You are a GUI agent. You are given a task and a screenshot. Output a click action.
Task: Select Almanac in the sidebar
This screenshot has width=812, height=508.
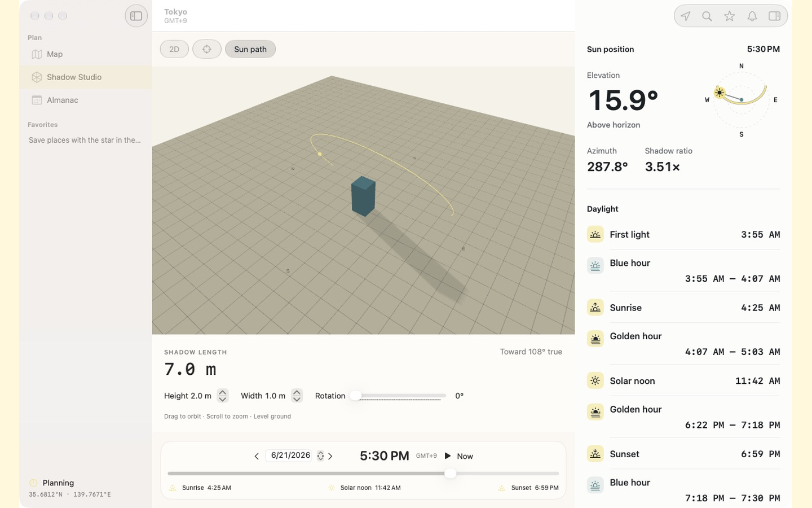[x=86, y=100]
